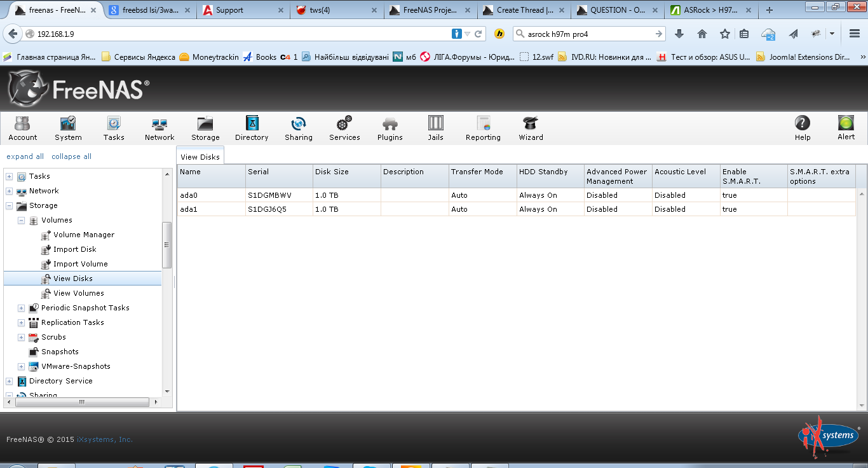Switch to the freebsd lsi/3wa browser tab

[x=151, y=10]
